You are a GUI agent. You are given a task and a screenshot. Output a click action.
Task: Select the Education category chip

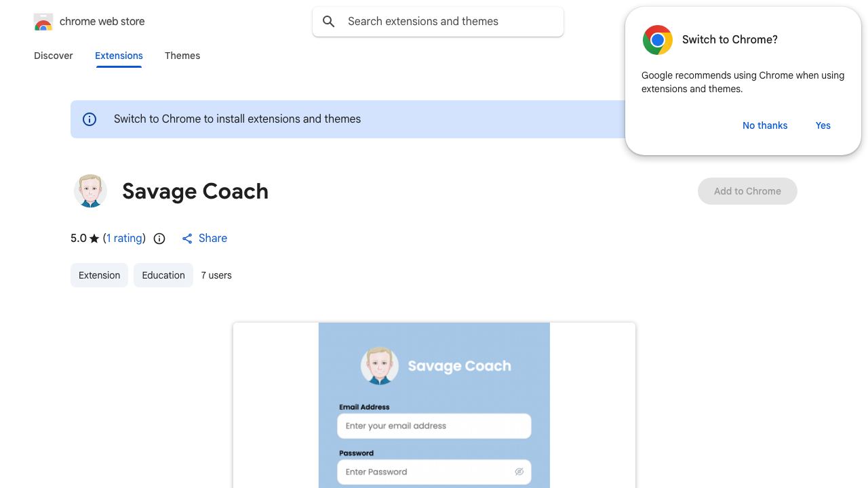[163, 275]
